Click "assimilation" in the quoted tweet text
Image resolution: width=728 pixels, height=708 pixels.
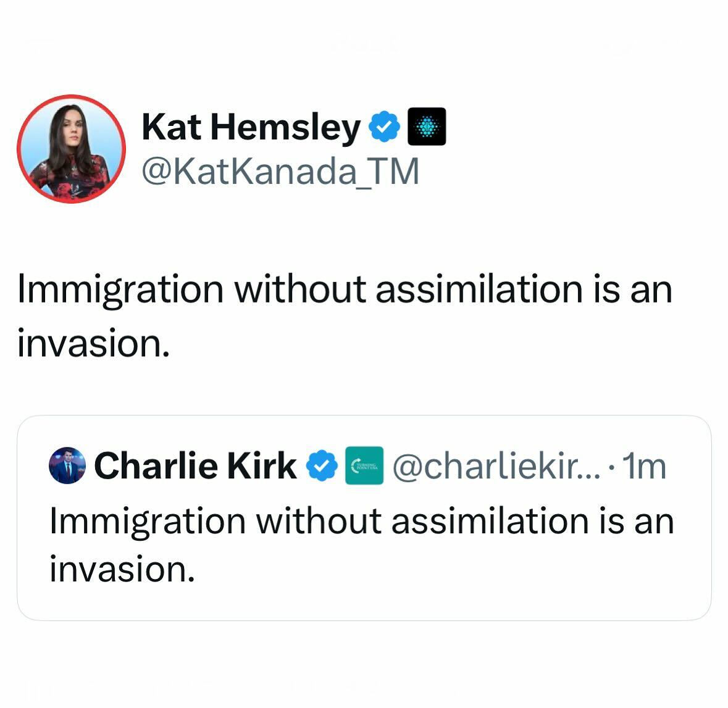pyautogui.click(x=490, y=520)
